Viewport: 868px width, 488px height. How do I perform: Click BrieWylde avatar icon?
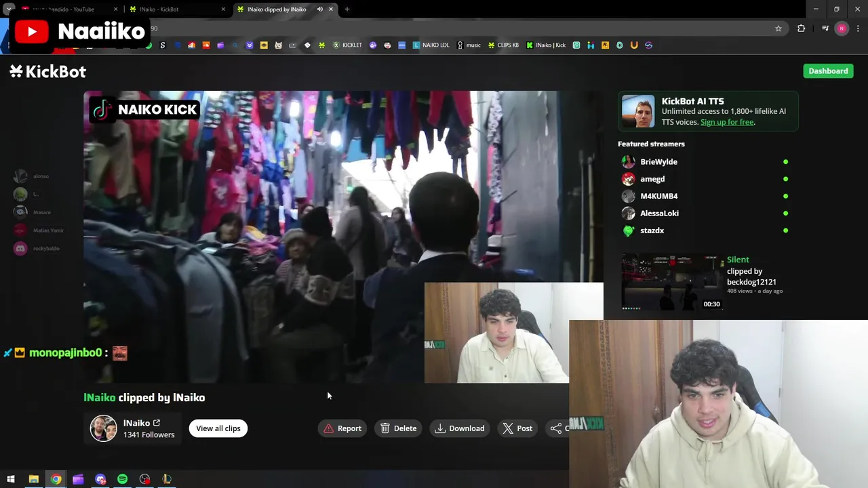629,162
